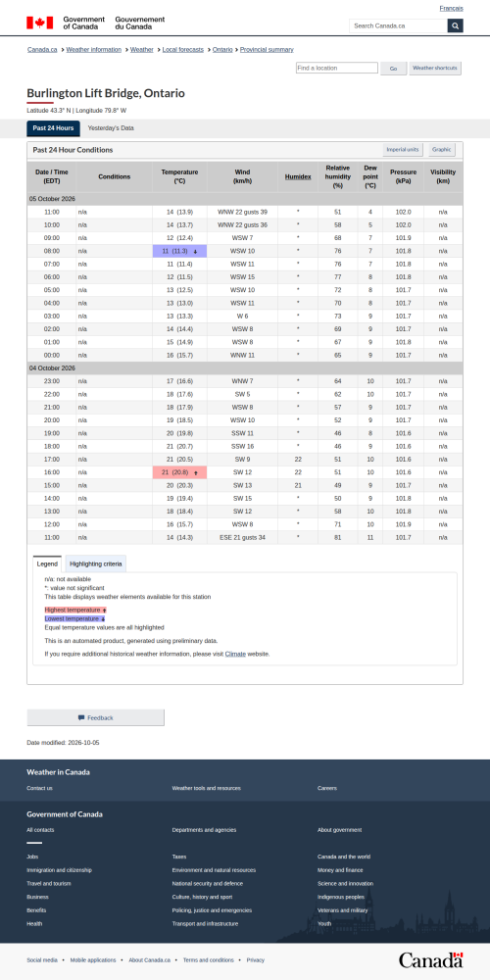Click the lowest temperature cell 11 (11.3)
Image resolution: width=490 pixels, height=980 pixels.
click(x=179, y=251)
